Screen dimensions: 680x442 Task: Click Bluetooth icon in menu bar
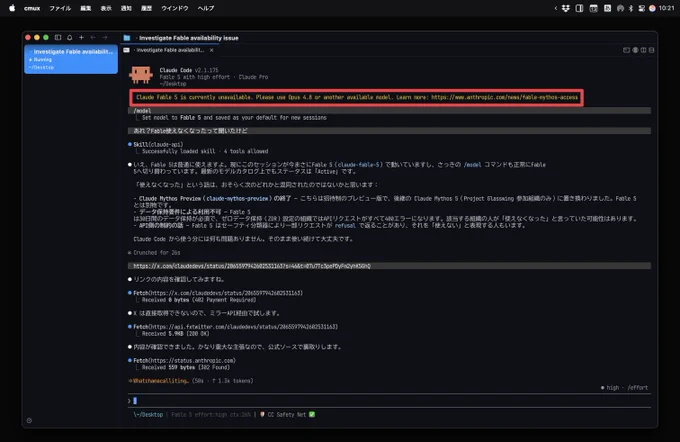click(x=631, y=8)
